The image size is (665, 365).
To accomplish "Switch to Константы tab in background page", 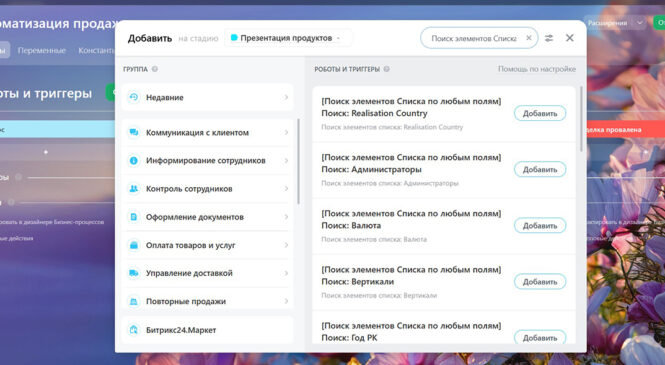I will (x=97, y=50).
